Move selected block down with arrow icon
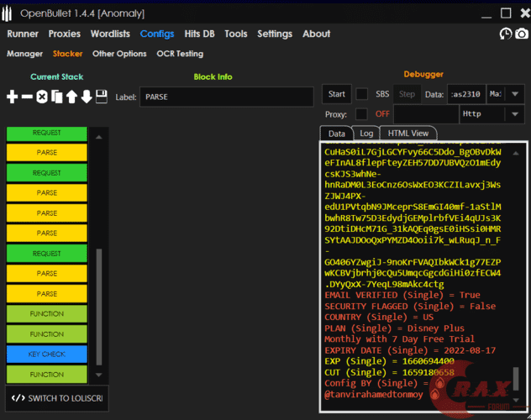The width and height of the screenshot is (531, 420). click(x=86, y=97)
